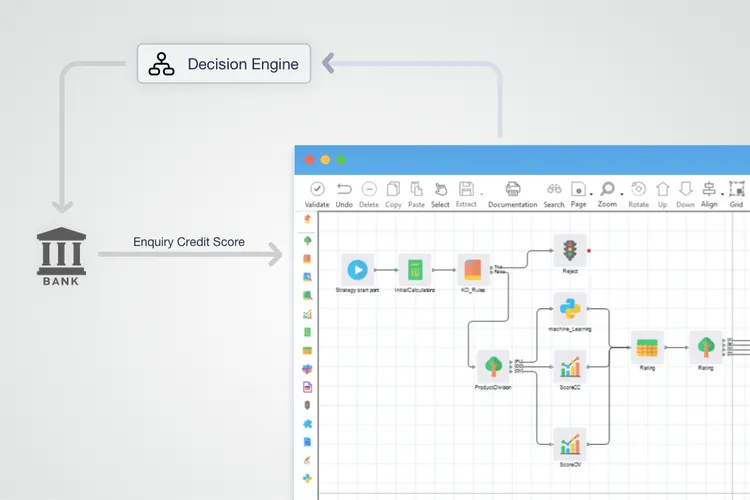
Task: Click the Bank building icon
Action: (60, 254)
